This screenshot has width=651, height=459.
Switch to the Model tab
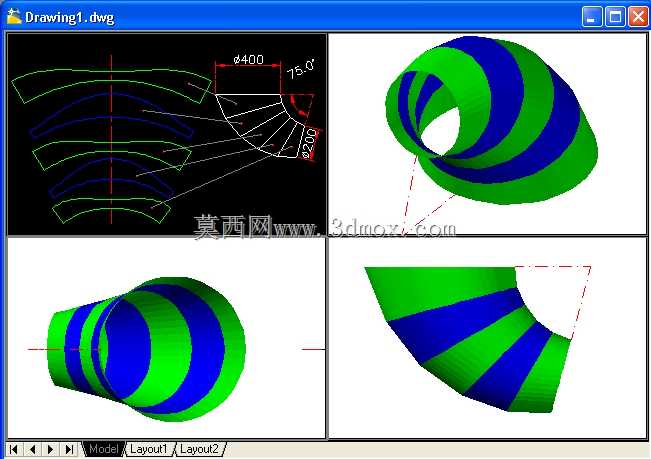coord(104,449)
